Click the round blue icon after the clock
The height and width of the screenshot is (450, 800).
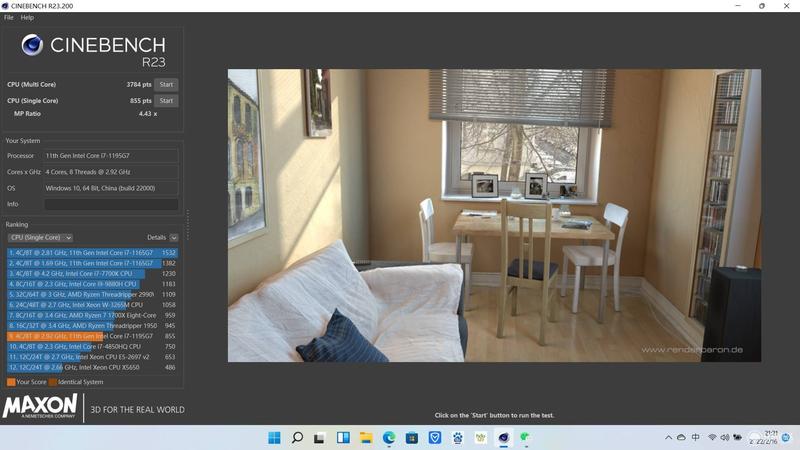pos(786,438)
